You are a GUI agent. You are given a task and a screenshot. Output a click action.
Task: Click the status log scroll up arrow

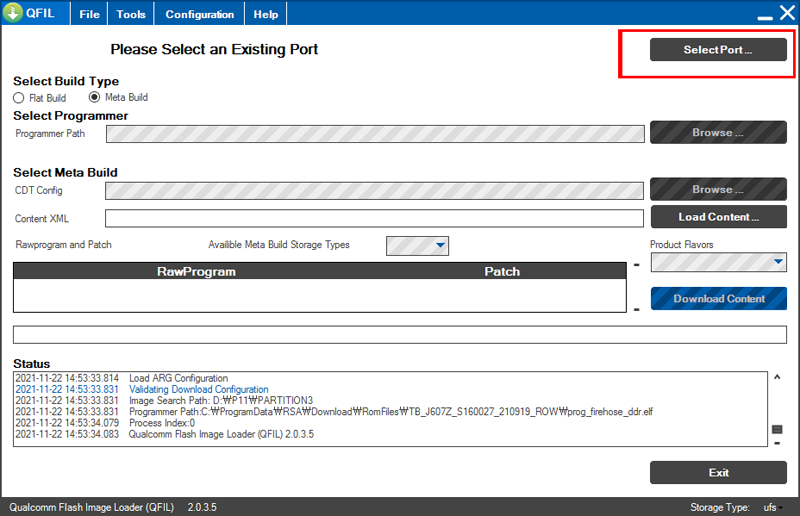point(777,377)
